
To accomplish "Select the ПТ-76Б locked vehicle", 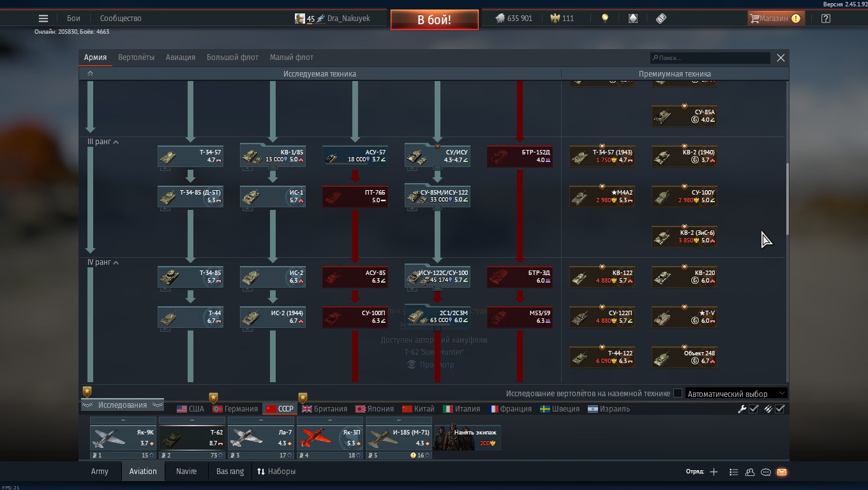I will point(355,197).
